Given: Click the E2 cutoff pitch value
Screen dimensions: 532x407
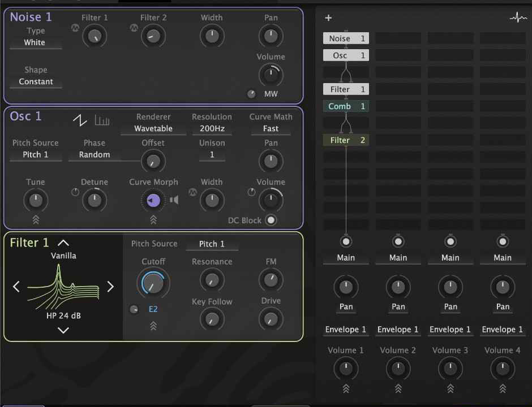Looking at the screenshot, I should point(153,309).
